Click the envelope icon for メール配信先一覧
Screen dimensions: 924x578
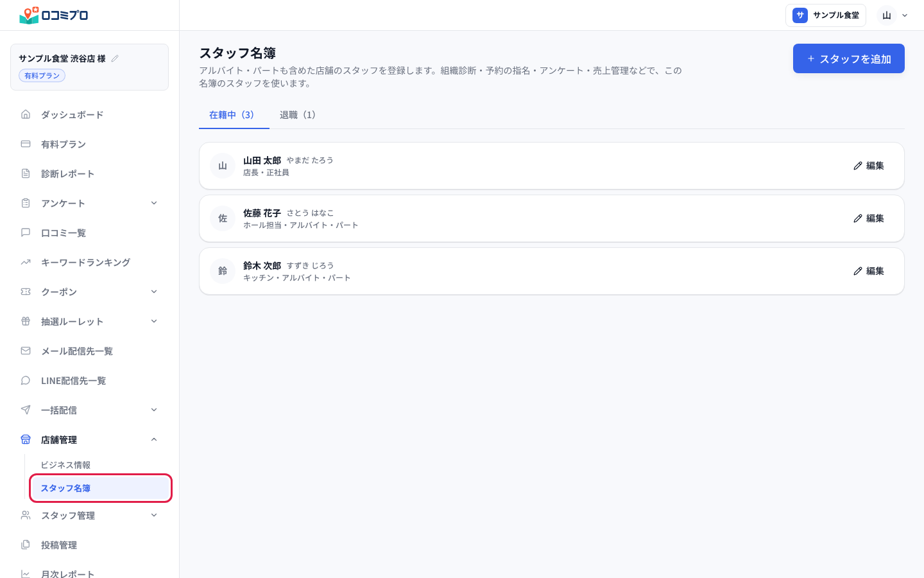tap(26, 351)
